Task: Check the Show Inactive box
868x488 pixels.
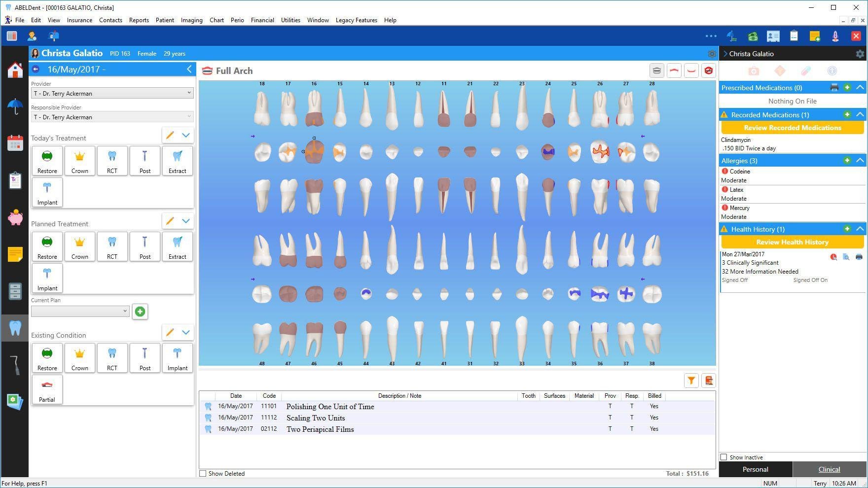Action: click(723, 457)
